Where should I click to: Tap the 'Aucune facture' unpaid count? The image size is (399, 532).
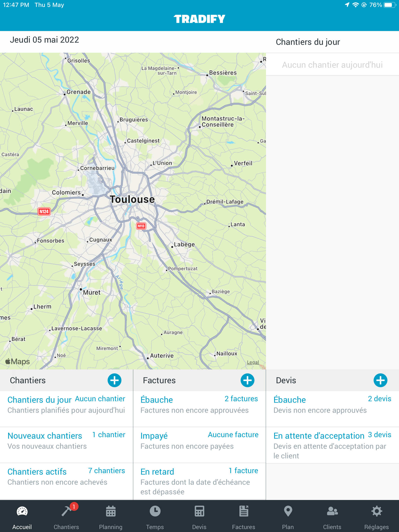(233, 435)
